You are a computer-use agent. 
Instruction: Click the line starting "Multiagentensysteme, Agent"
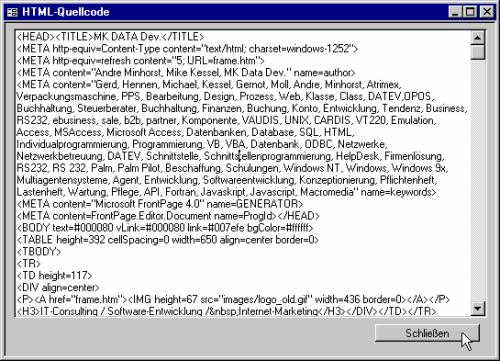click(x=227, y=180)
